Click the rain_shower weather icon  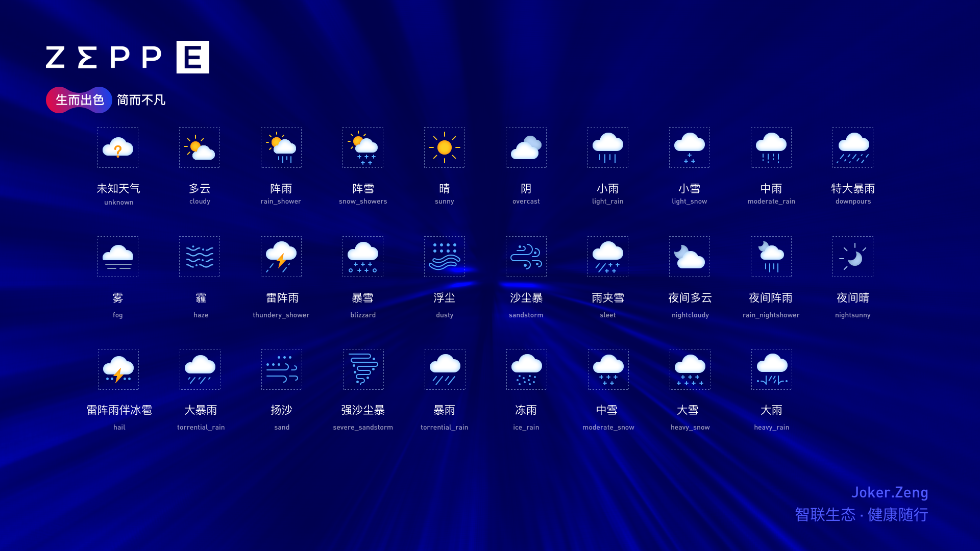(281, 147)
